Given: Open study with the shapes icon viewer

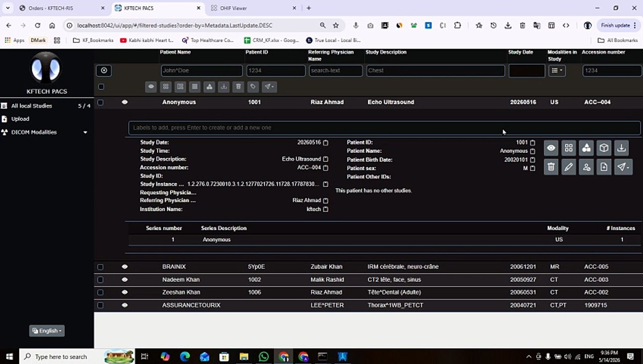Looking at the screenshot, I should click(x=586, y=148).
